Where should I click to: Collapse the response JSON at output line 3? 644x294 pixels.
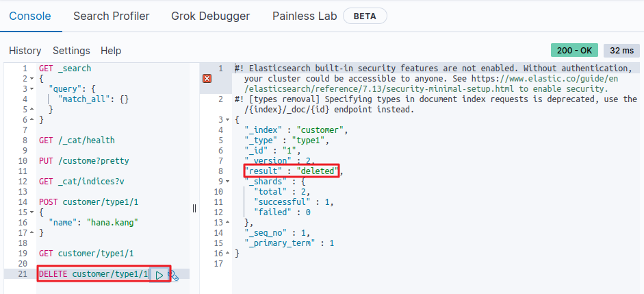(228, 120)
